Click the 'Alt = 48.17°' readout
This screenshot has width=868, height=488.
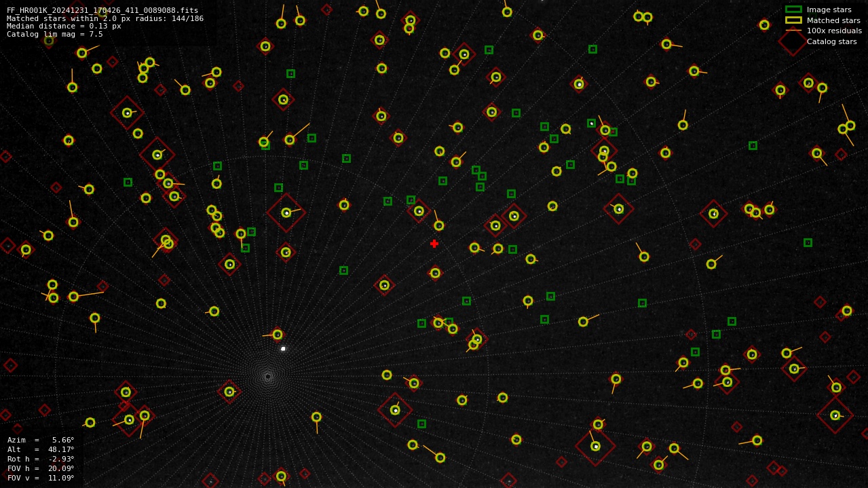[41, 449]
